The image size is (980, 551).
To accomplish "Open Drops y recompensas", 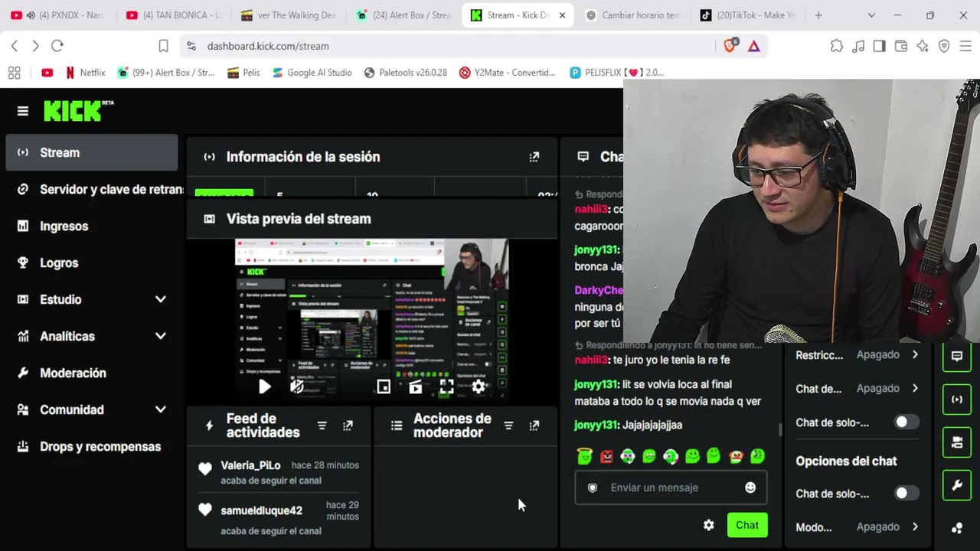I will coord(92,446).
